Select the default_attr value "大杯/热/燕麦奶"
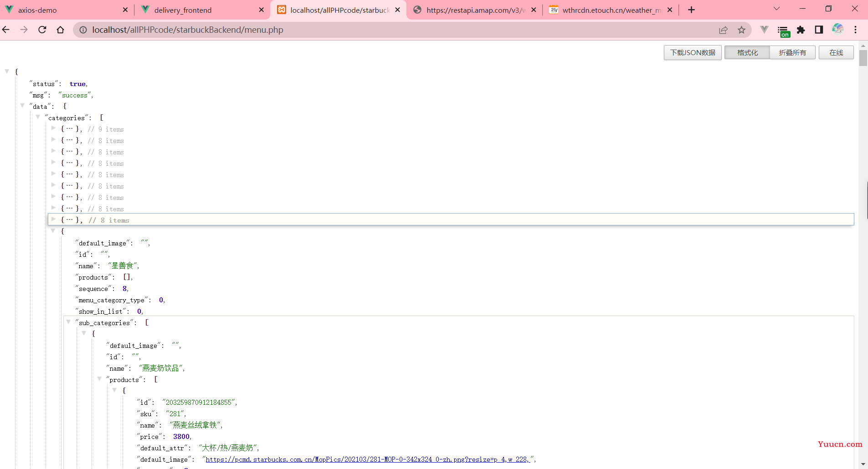 228,448
